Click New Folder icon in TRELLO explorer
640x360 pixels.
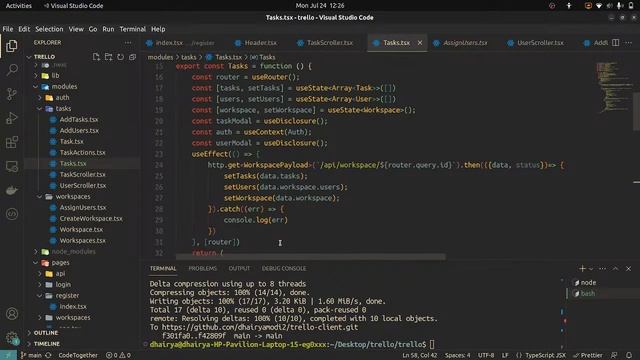(x=109, y=57)
